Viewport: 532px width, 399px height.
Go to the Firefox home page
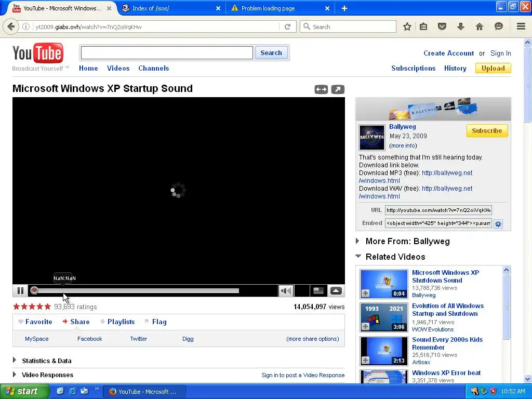click(480, 26)
